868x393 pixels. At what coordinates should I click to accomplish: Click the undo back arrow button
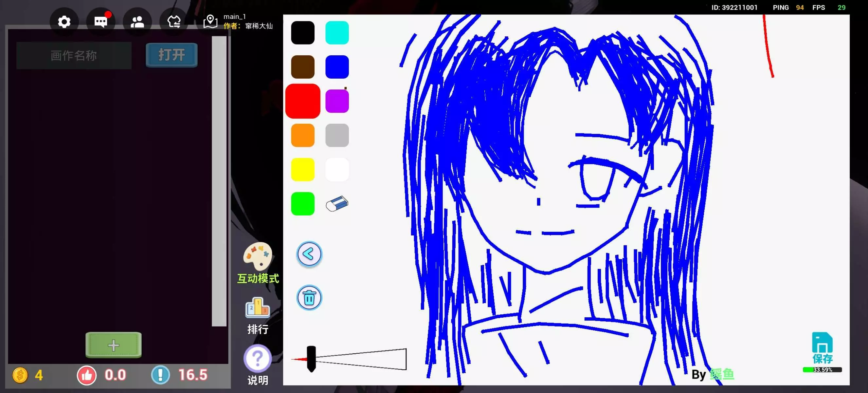pos(309,254)
